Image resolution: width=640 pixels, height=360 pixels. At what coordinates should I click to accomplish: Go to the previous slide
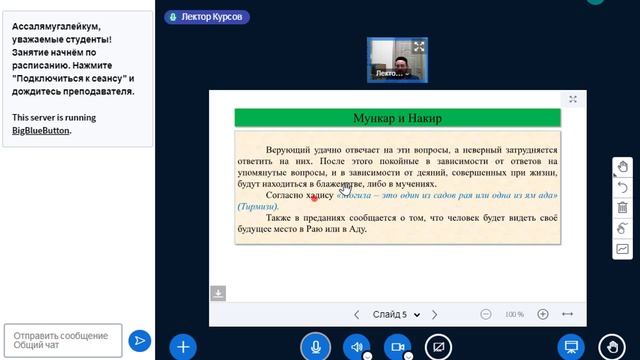tap(356, 314)
